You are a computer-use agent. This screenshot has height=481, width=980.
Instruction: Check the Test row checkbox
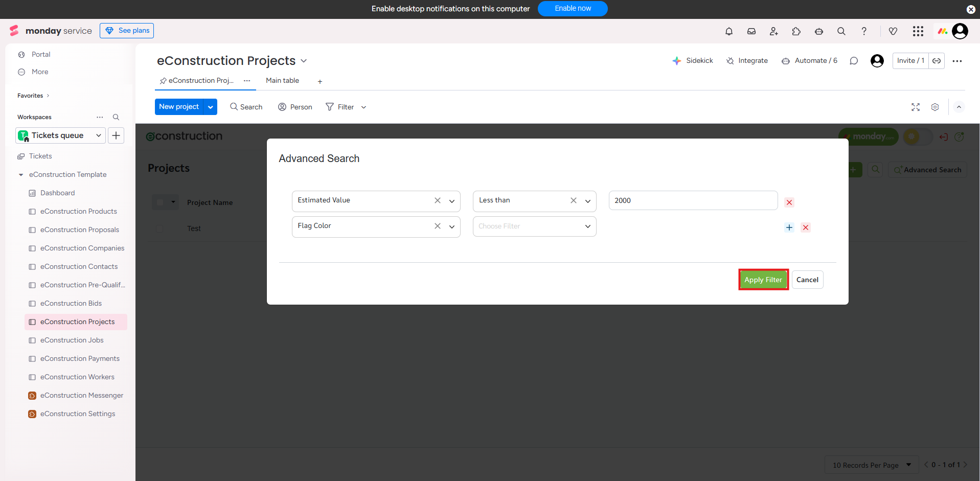point(159,228)
